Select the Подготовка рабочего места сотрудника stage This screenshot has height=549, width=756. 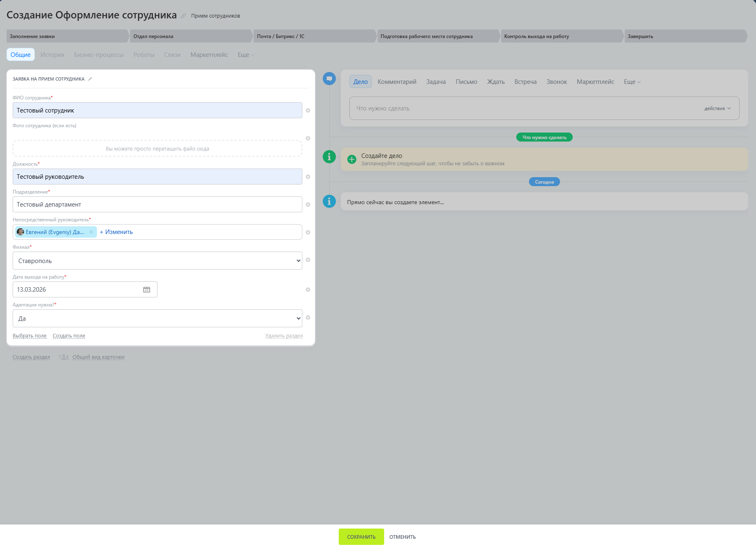click(439, 36)
